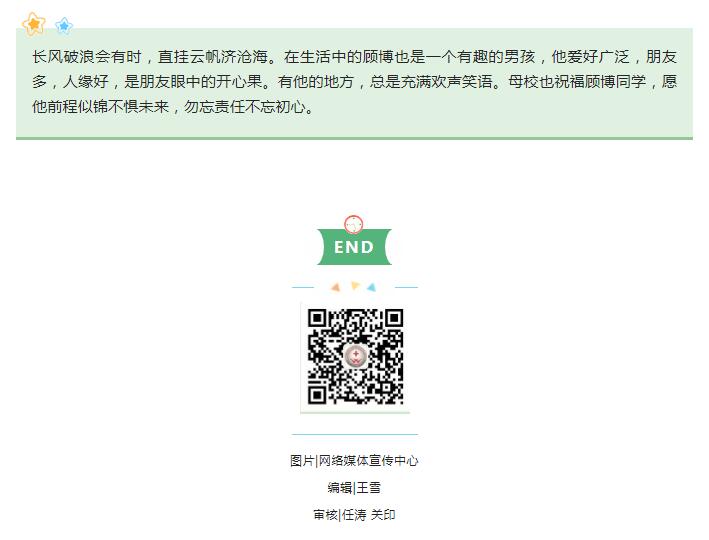Click the blue dash left of the triangles

coord(303,287)
